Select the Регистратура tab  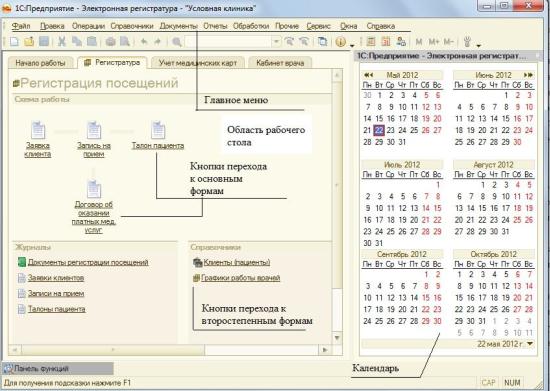[112, 62]
